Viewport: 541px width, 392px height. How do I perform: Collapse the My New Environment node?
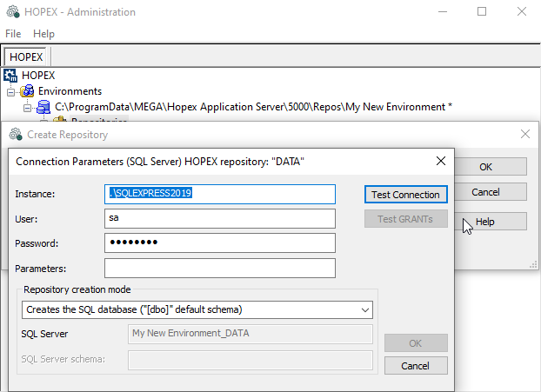27,107
